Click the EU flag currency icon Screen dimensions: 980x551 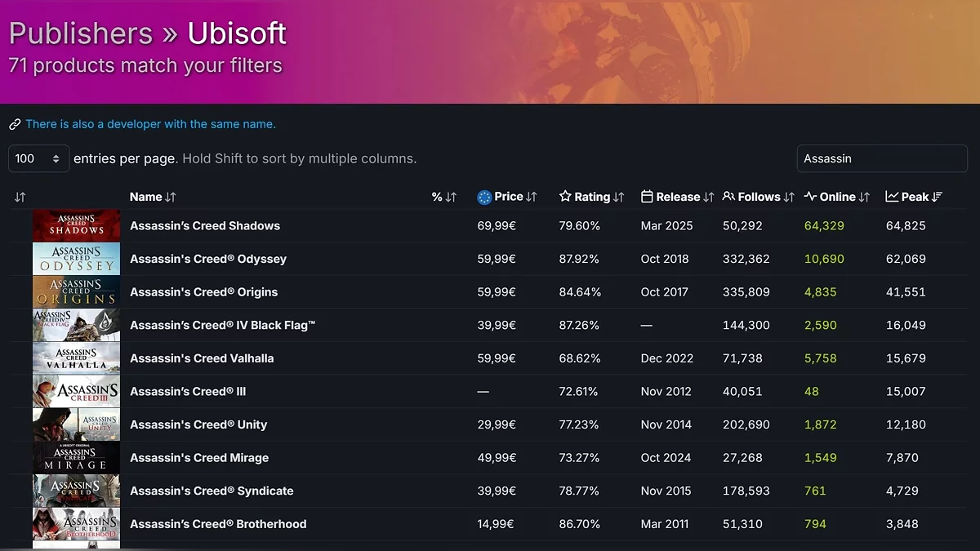(x=484, y=197)
